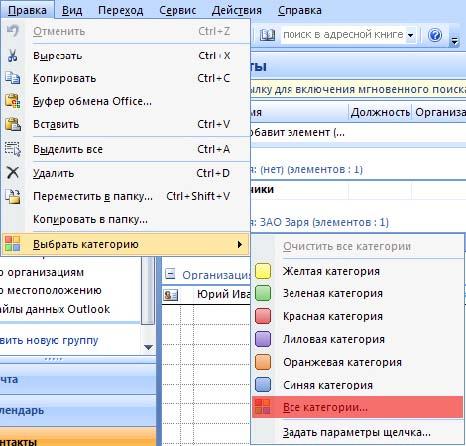466x446 pixels.
Task: Select the файлы данных Outlook view
Action: pos(55,309)
